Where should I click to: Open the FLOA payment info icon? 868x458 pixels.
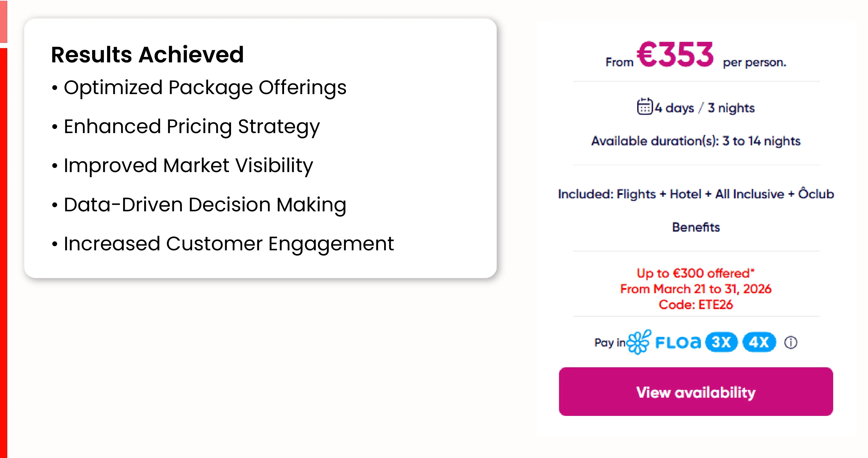point(791,342)
